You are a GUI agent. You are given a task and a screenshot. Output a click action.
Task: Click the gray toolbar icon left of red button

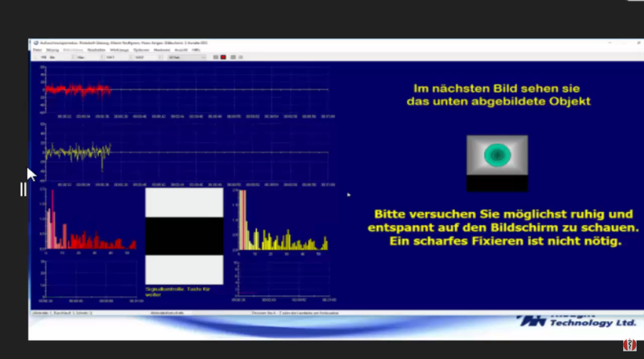tap(216, 57)
